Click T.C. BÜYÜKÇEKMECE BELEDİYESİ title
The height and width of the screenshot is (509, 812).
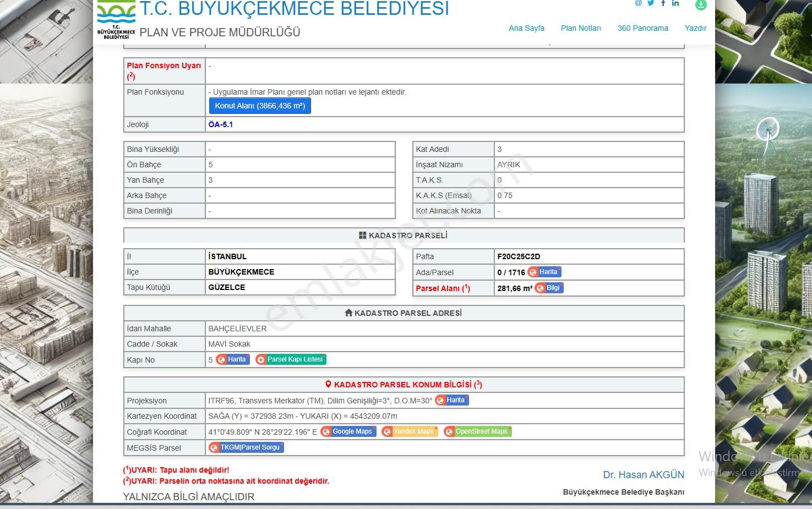(x=295, y=9)
